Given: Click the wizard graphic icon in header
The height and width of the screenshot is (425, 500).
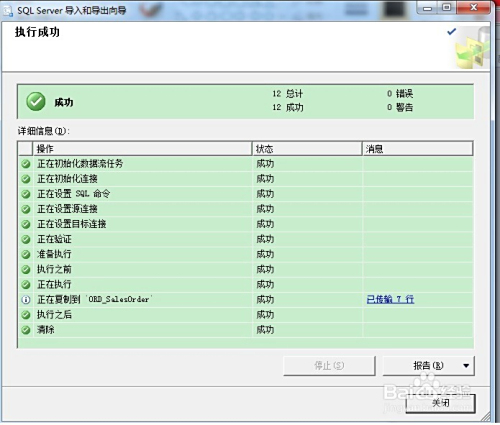Looking at the screenshot, I should click(473, 48).
